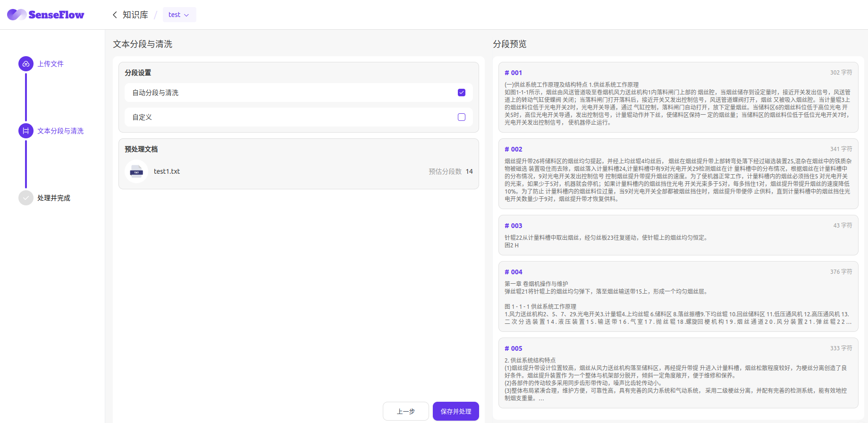
Task: Click the # 005 segment heading
Action: pyautogui.click(x=514, y=348)
